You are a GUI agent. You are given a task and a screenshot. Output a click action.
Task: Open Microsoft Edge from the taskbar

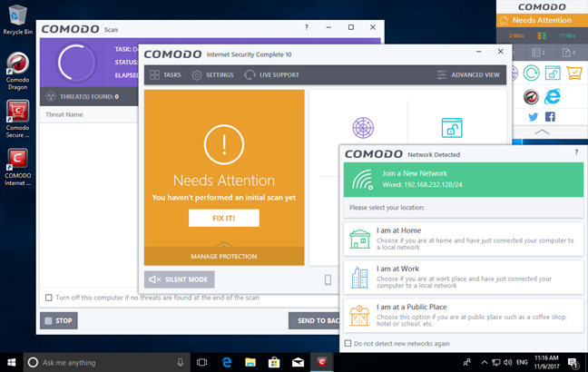227,362
